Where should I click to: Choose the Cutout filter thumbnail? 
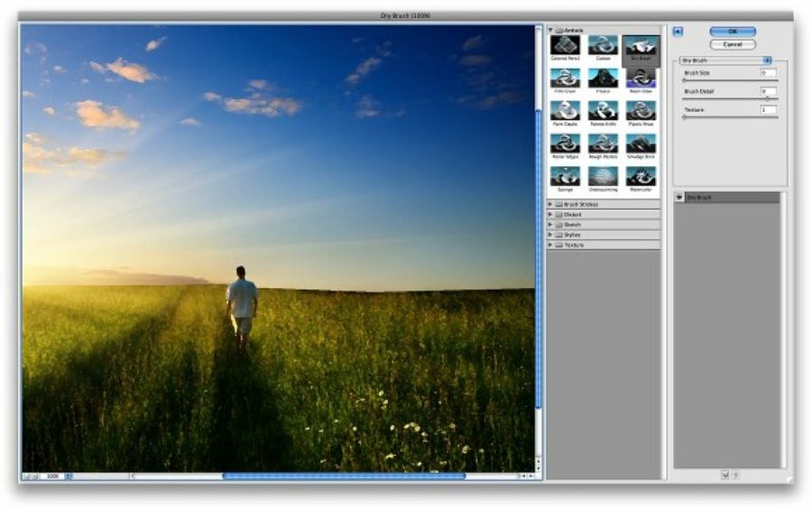point(603,45)
